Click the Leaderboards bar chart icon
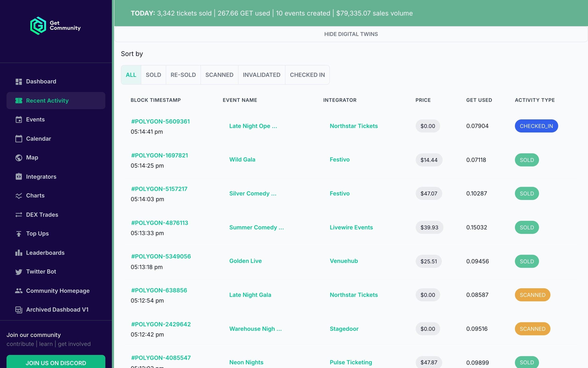This screenshot has width=588, height=368. point(19,253)
